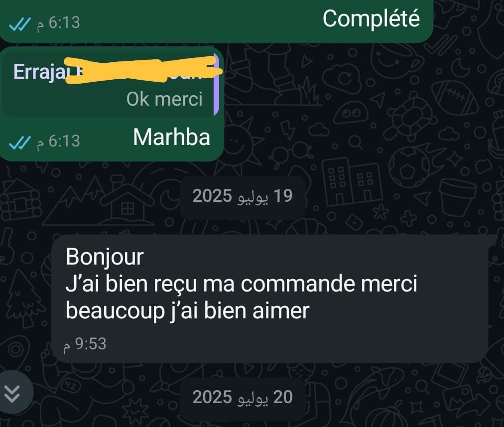This screenshot has height=427, width=504.
Task: Tap the buildings doodle near the date chip
Action: pos(353,182)
